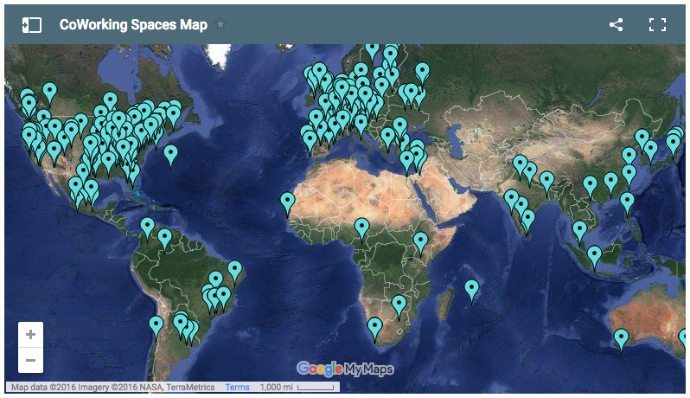Select the pin in Kenya East Africa
This screenshot has height=398, width=690.
coord(421,243)
